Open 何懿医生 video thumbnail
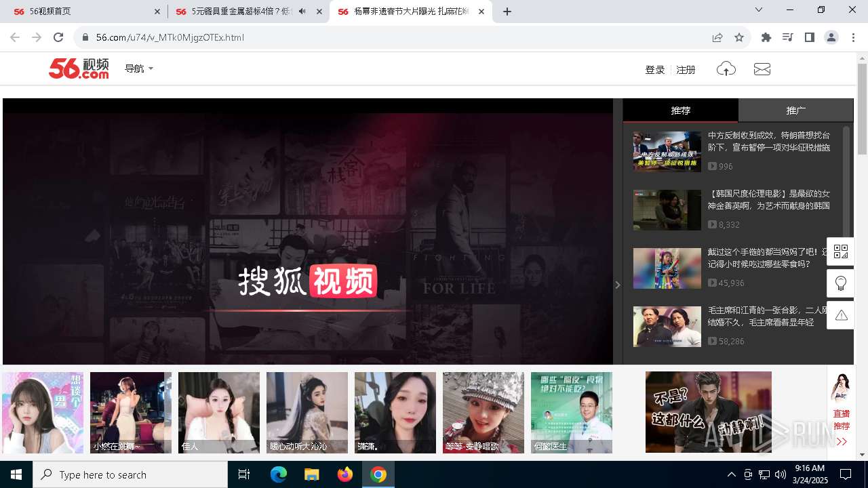This screenshot has width=868, height=488. [572, 412]
